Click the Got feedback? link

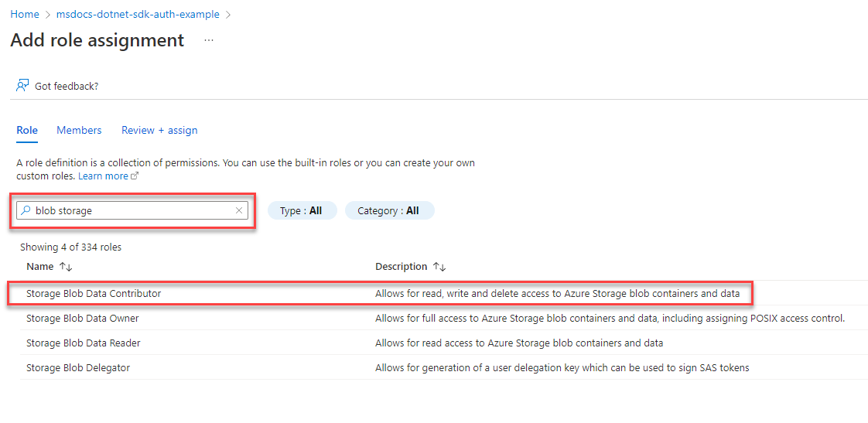(x=67, y=87)
